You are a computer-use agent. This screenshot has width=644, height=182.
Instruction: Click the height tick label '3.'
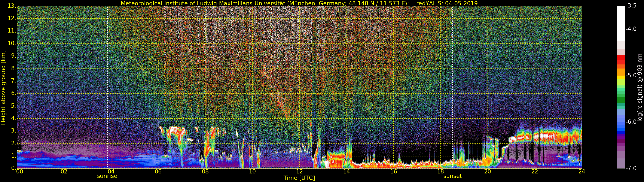click(x=13, y=131)
